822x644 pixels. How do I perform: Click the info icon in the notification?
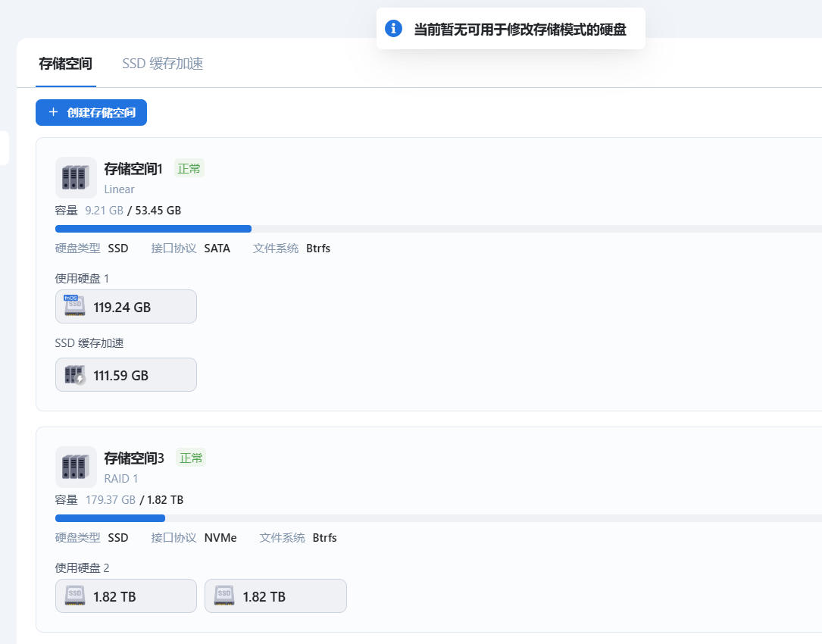[x=393, y=29]
